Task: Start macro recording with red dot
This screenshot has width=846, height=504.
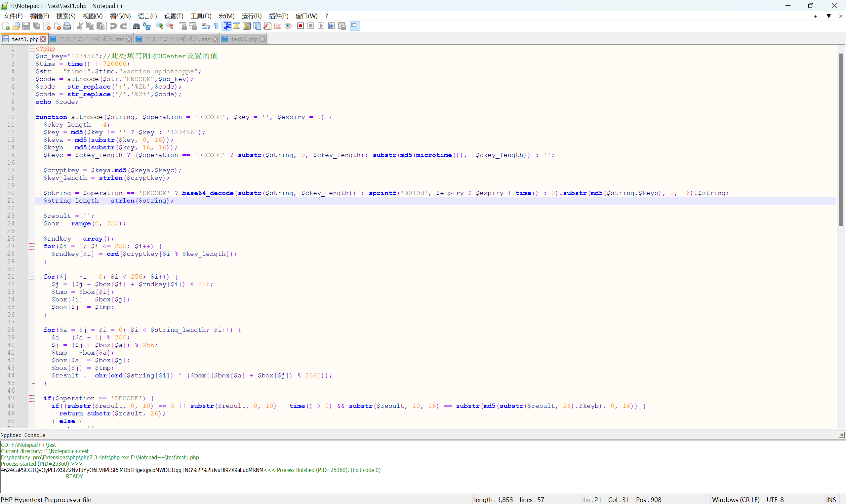Action: (x=300, y=26)
